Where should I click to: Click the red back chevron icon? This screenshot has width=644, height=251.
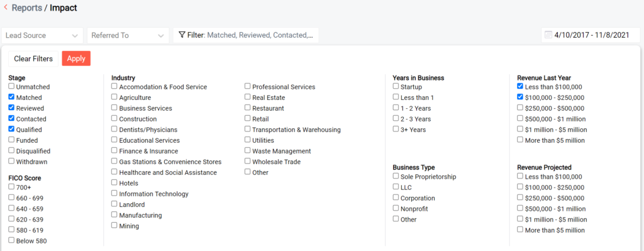tap(5, 8)
